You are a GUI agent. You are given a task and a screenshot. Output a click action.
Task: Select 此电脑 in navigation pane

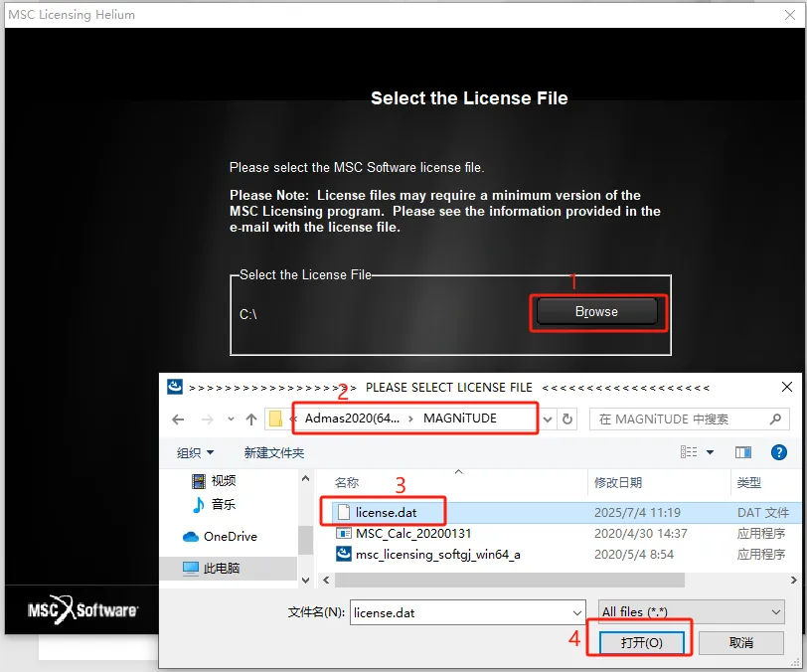[x=222, y=568]
